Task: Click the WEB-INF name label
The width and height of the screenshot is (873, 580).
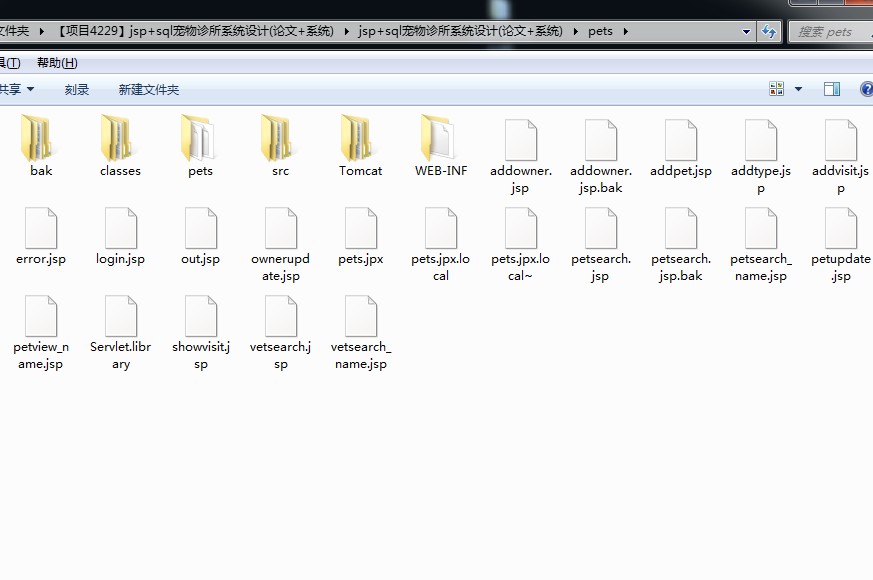Action: tap(441, 171)
